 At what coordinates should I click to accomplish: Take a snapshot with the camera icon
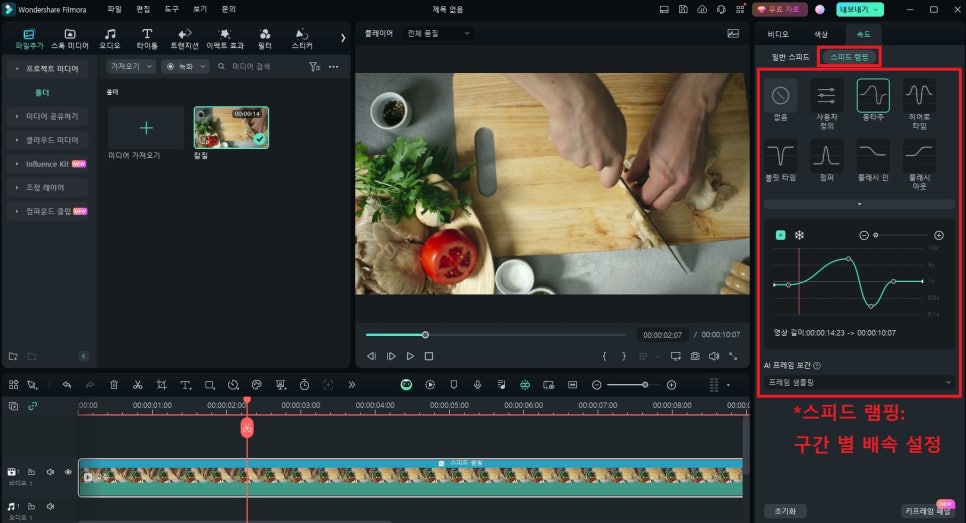pos(695,356)
